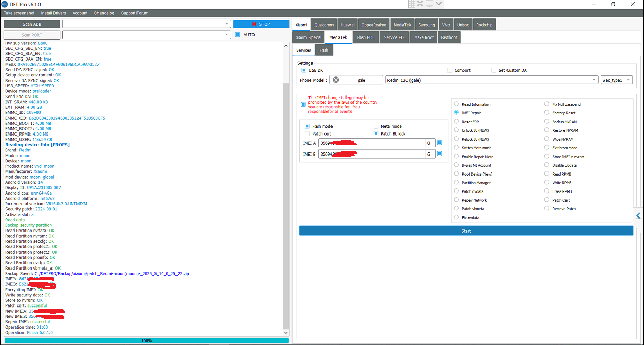
Task: Click the 100% progress bar
Action: pos(146,340)
